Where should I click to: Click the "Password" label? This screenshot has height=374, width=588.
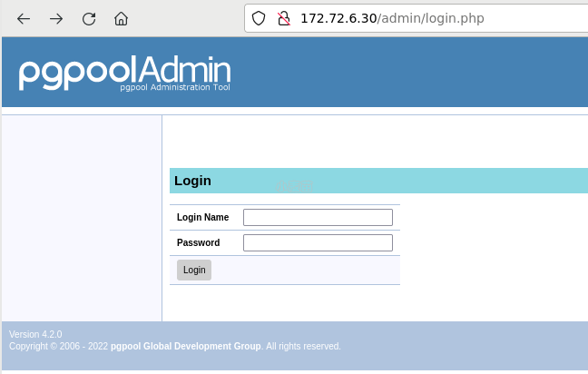click(198, 242)
